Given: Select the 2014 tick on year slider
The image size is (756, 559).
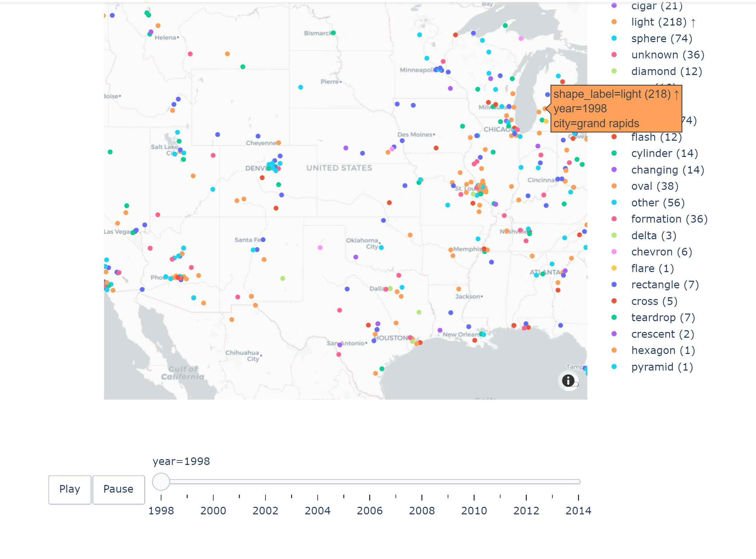Looking at the screenshot, I should (x=578, y=497).
